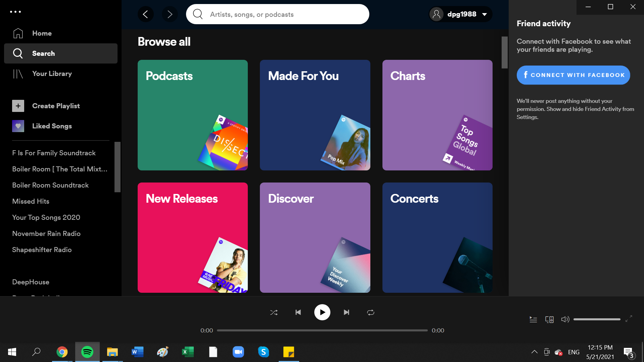Adjust the volume slider
The image size is (644, 362).
(597, 319)
